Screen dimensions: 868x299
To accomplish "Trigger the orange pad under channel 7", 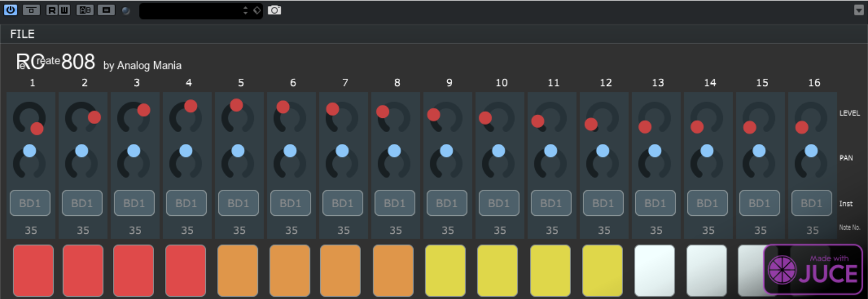I will point(340,270).
